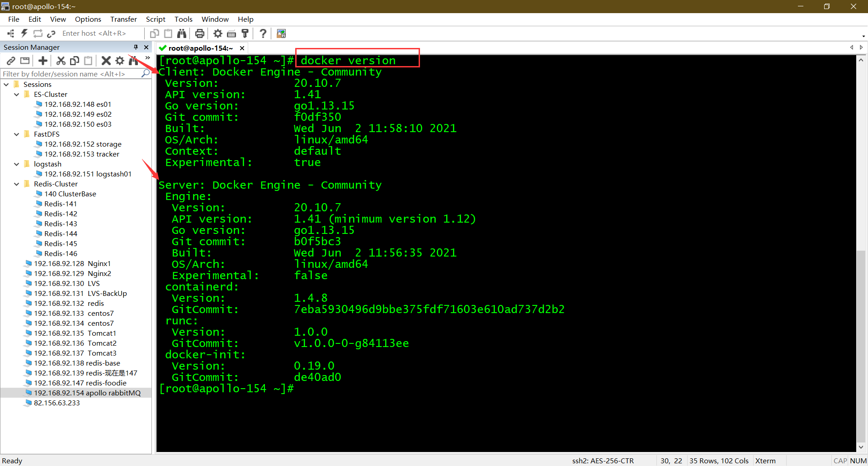Click the Session Manager Copy icon

(x=75, y=61)
